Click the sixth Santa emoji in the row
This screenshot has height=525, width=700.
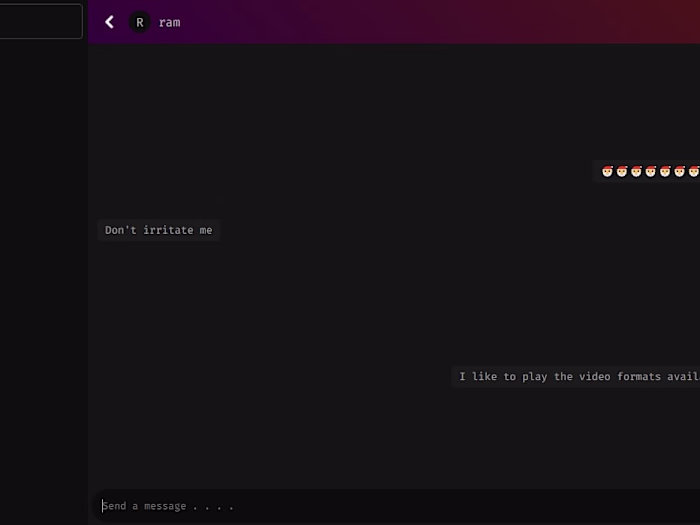(679, 171)
